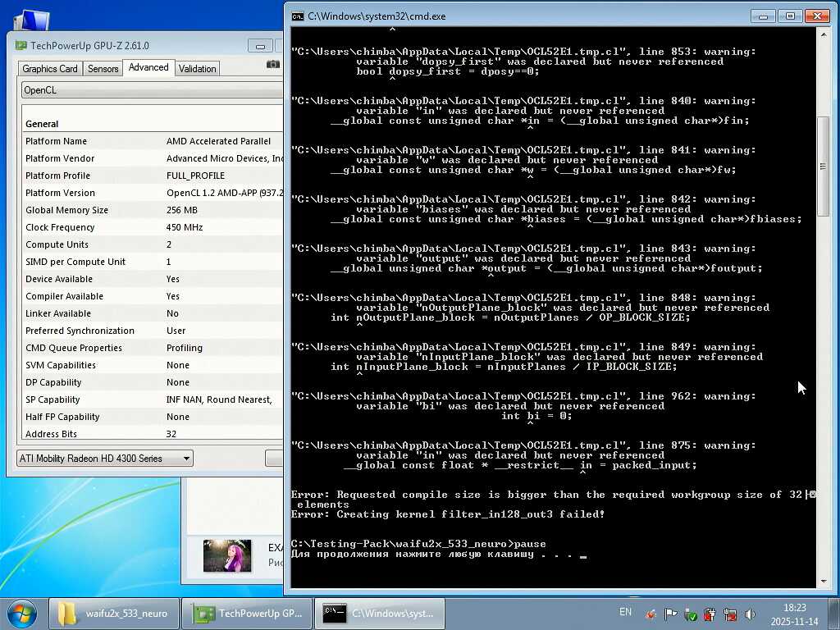Click the line 962 warning text
The image size is (840, 630).
point(523,396)
